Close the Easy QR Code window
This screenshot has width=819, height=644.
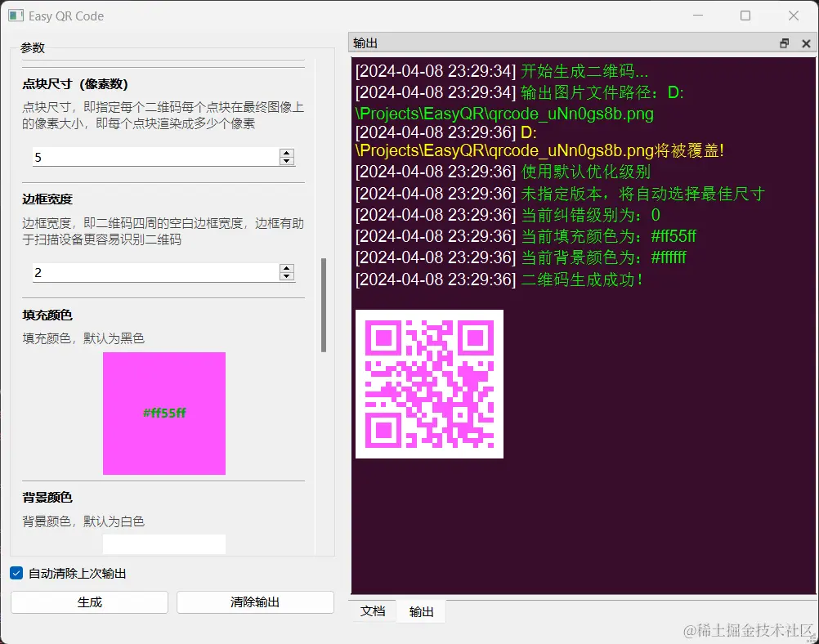794,16
